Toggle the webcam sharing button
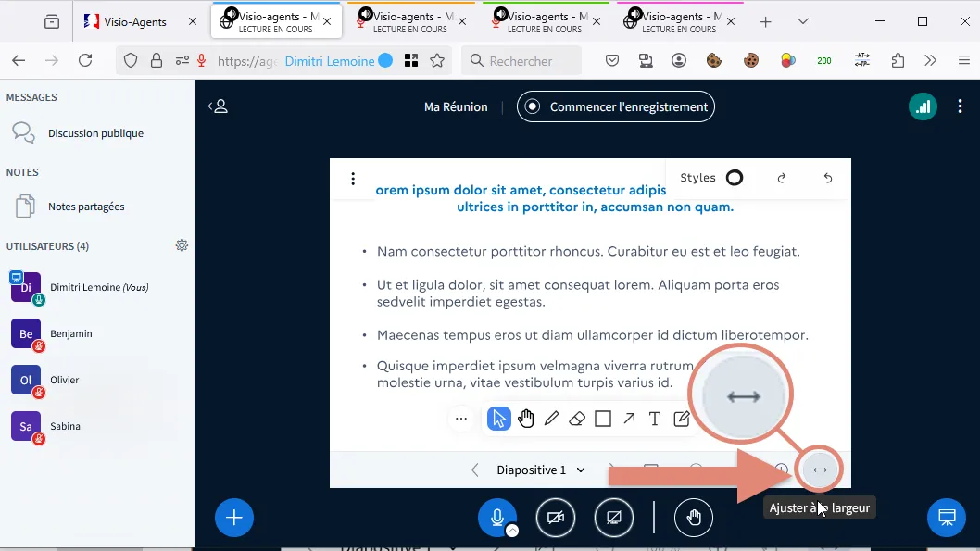The image size is (980, 551). point(556,518)
